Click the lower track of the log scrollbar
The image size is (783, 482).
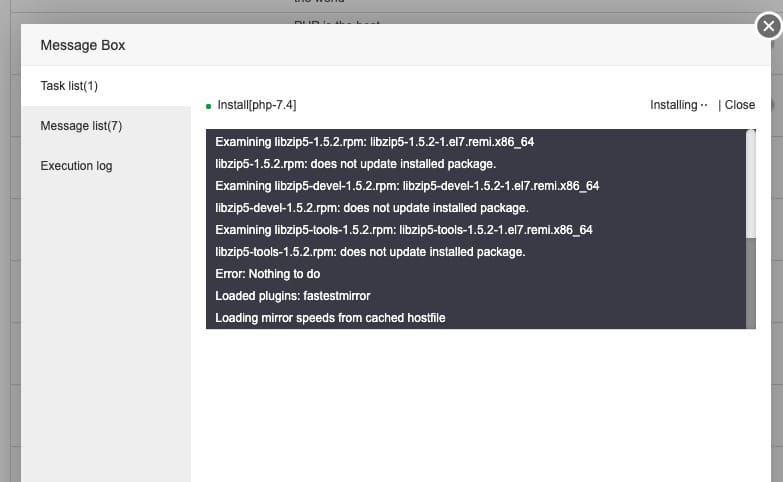pyautogui.click(x=751, y=285)
